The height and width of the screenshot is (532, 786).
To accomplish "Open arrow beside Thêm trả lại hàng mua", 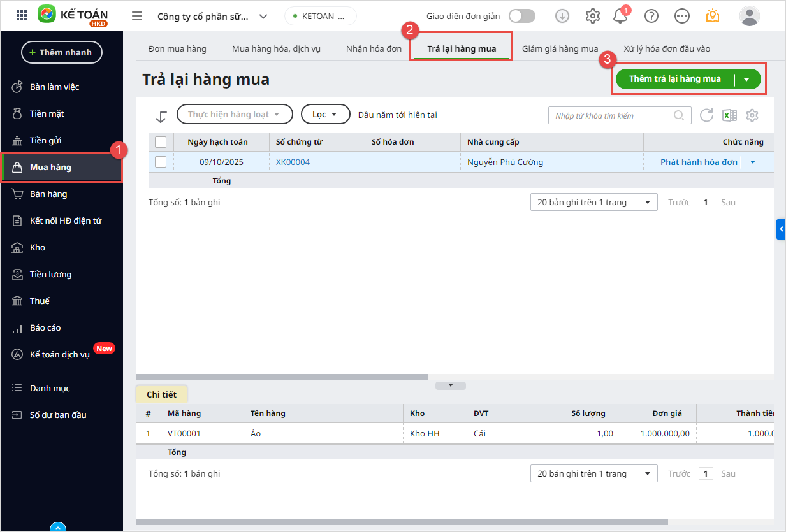I will click(747, 80).
